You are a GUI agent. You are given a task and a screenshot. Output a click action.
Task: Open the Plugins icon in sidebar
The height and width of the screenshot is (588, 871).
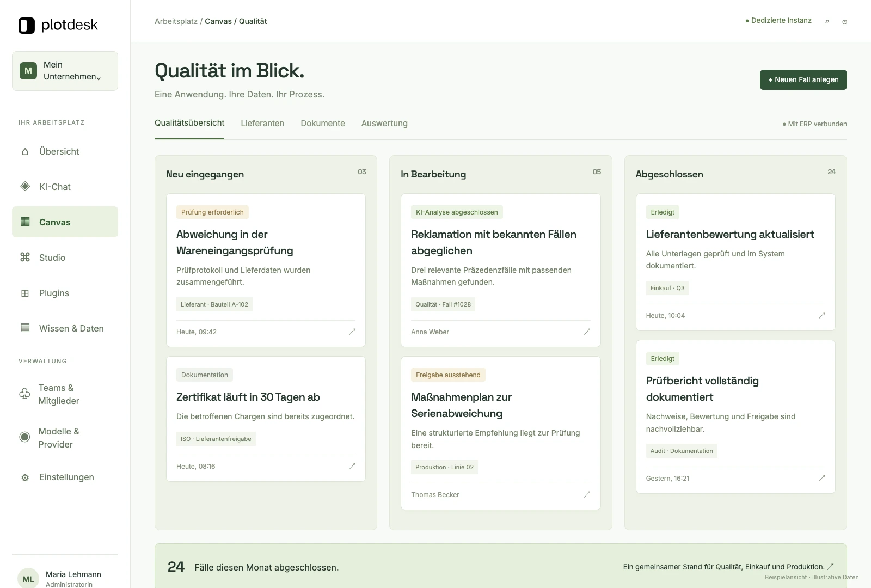pyautogui.click(x=25, y=293)
